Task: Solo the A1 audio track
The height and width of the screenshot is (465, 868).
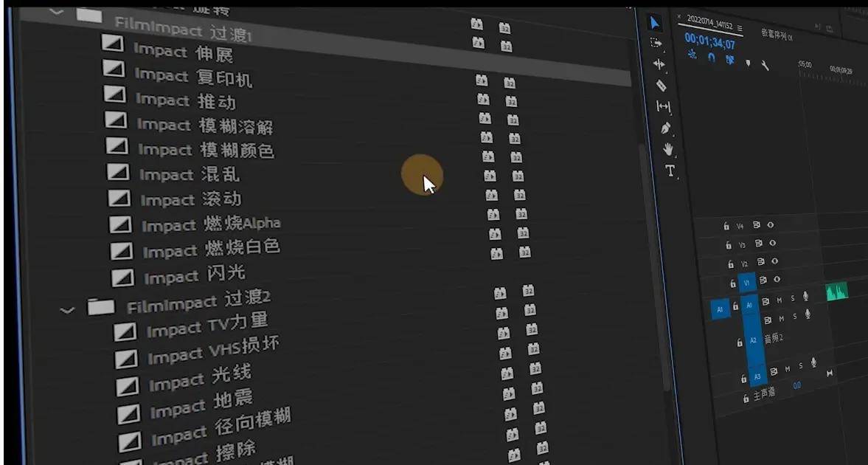Action: click(793, 298)
